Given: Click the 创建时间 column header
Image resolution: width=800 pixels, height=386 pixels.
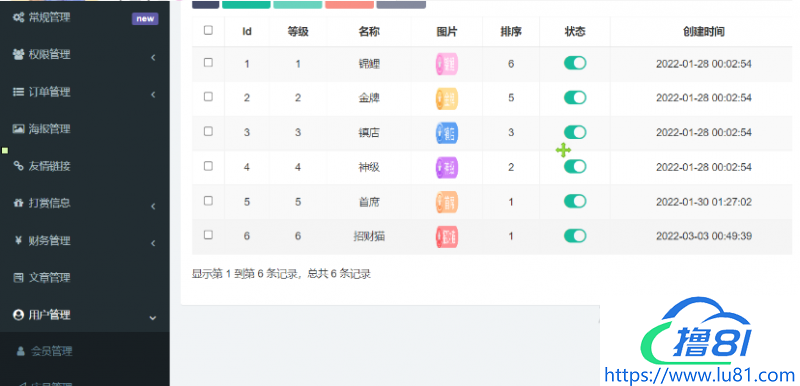Looking at the screenshot, I should 704,32.
